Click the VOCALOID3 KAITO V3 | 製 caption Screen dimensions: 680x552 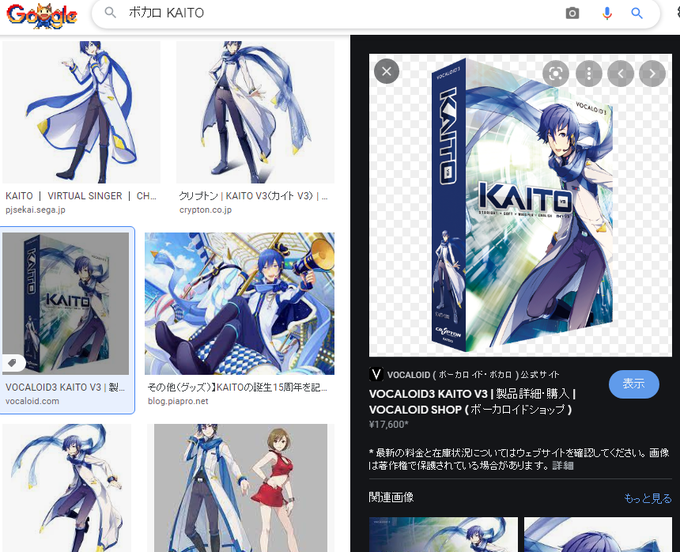[65, 387]
